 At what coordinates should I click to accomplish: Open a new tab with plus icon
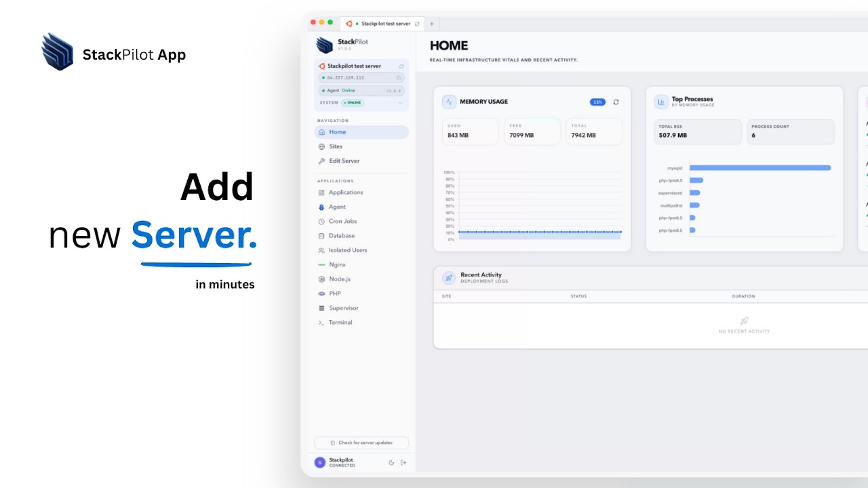point(432,24)
